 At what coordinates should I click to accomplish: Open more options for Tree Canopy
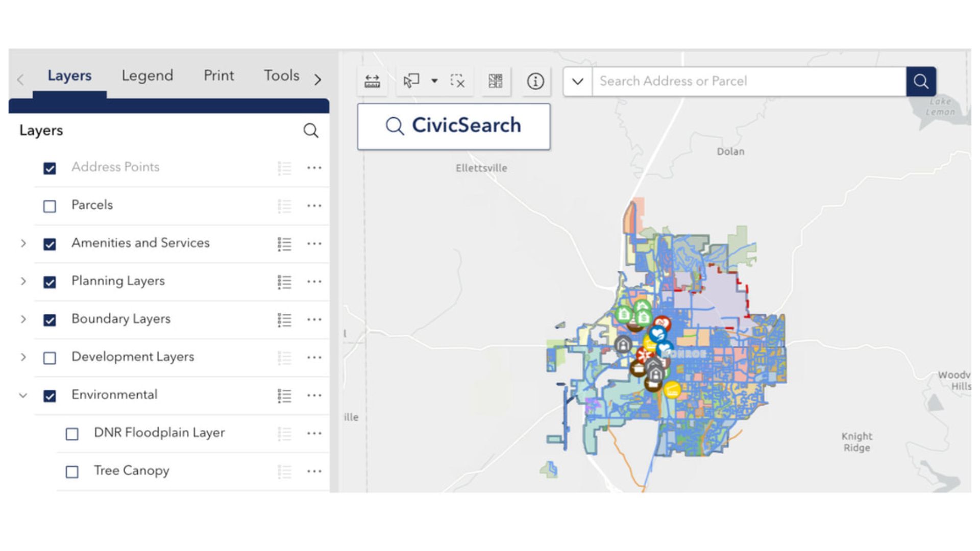tap(314, 471)
